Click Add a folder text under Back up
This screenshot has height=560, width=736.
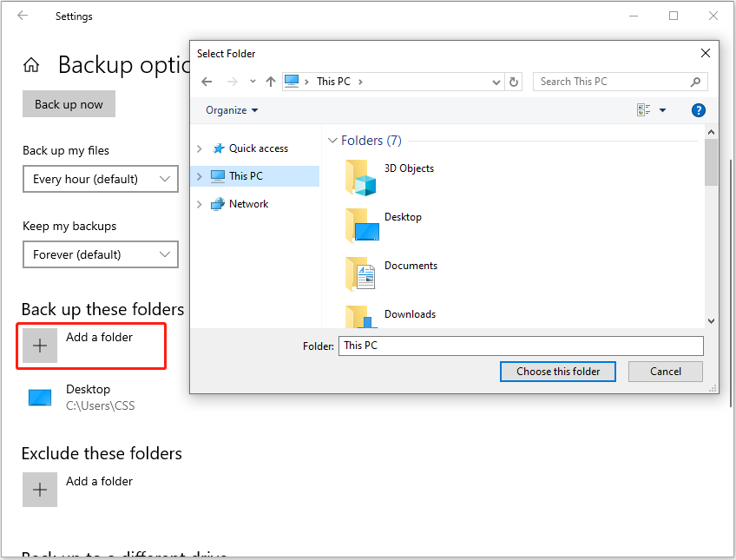tap(99, 337)
